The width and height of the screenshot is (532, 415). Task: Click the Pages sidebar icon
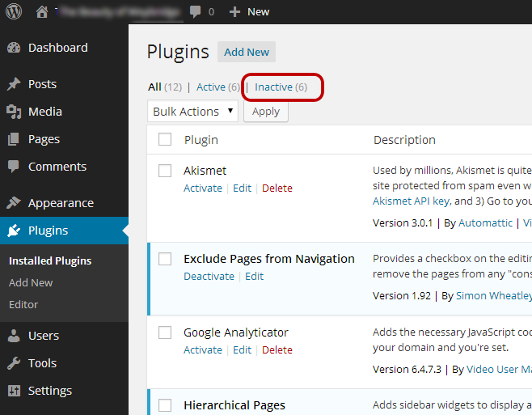click(14, 139)
